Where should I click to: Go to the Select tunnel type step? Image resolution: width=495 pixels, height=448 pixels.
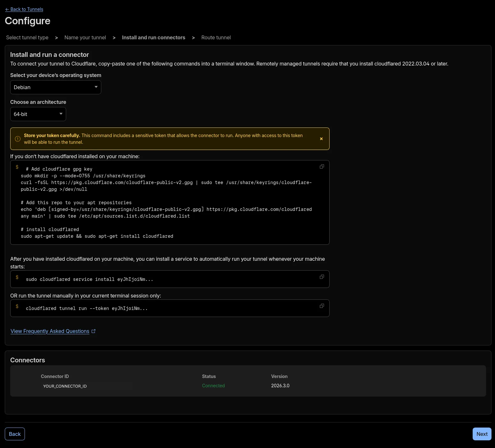coord(27,37)
